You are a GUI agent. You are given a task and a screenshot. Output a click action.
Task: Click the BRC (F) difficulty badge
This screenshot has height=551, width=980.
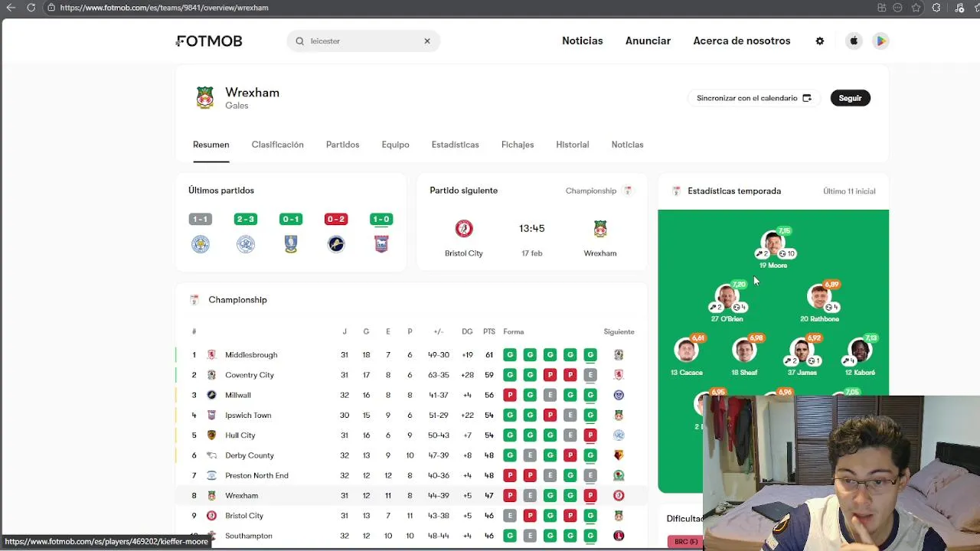pos(686,542)
